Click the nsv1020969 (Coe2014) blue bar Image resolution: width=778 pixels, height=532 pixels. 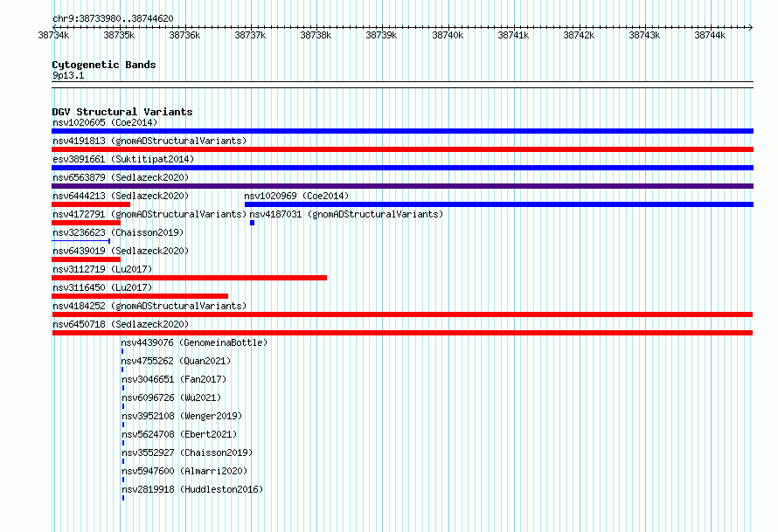coord(499,204)
